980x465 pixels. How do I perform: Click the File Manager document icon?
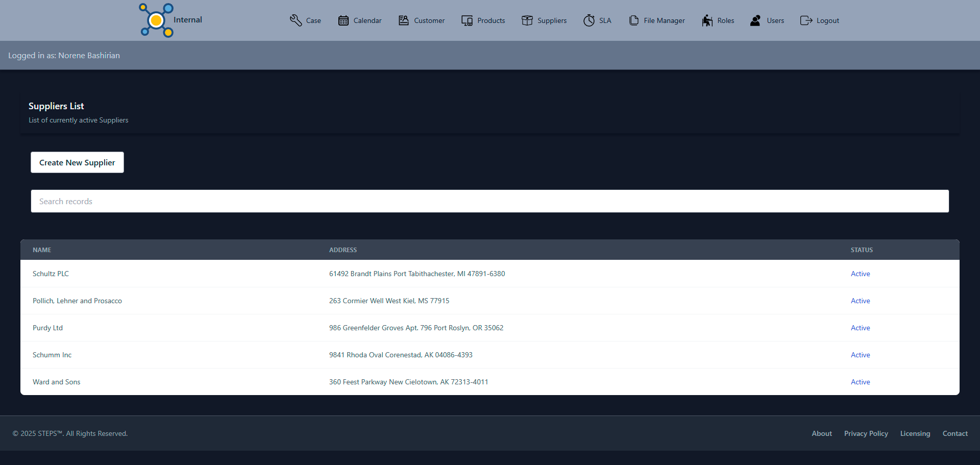point(634,20)
